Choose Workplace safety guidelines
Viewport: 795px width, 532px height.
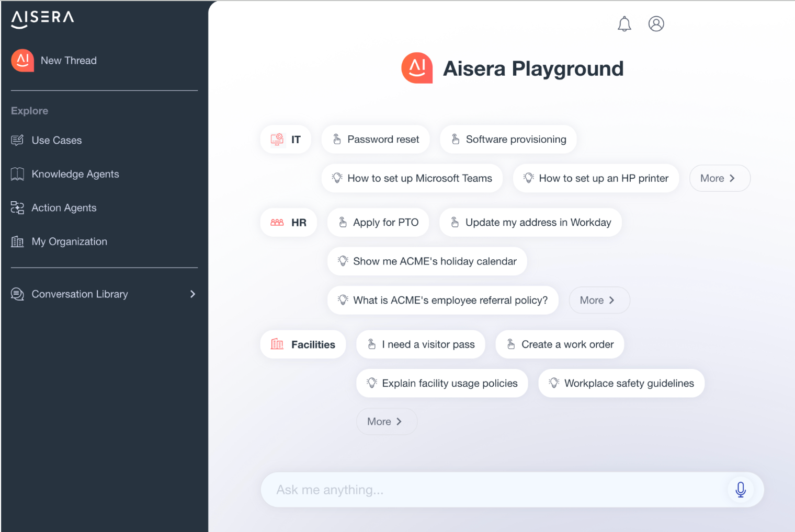coord(621,383)
